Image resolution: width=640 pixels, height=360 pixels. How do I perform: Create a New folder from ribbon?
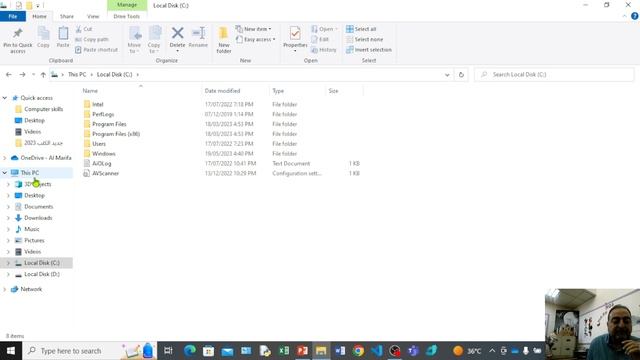[224, 40]
